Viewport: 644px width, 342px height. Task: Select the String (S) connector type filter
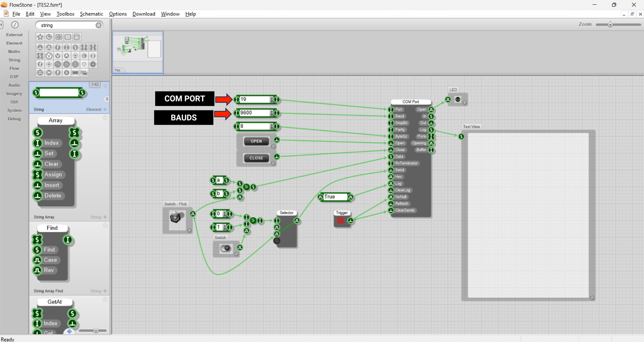(x=75, y=47)
